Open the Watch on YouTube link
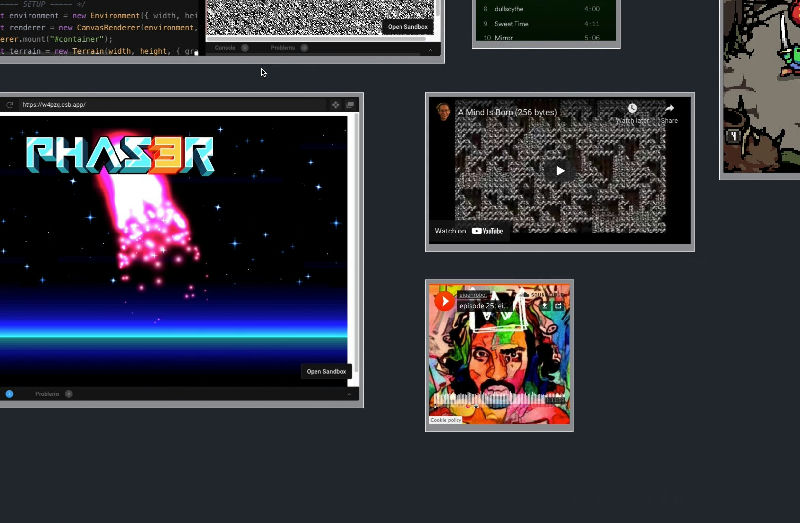 click(469, 231)
